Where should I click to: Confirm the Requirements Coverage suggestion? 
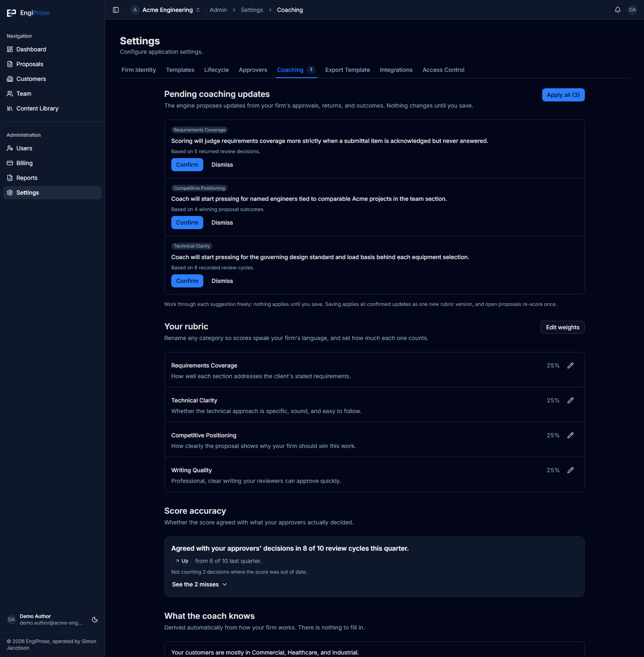pyautogui.click(x=187, y=165)
